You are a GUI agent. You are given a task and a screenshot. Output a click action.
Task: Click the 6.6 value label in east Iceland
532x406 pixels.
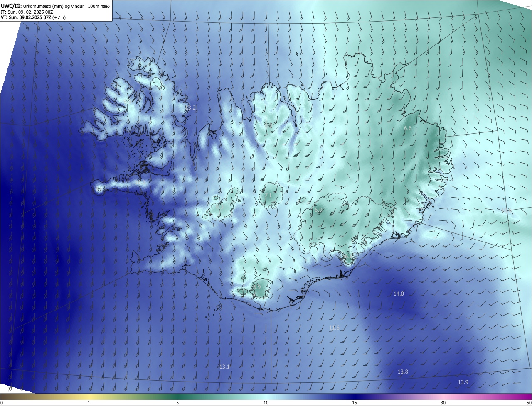coord(408,128)
